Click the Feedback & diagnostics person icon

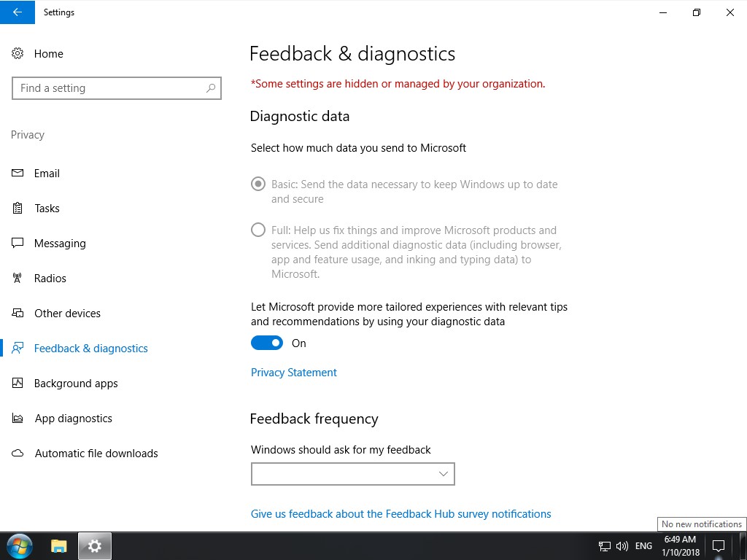click(x=18, y=348)
